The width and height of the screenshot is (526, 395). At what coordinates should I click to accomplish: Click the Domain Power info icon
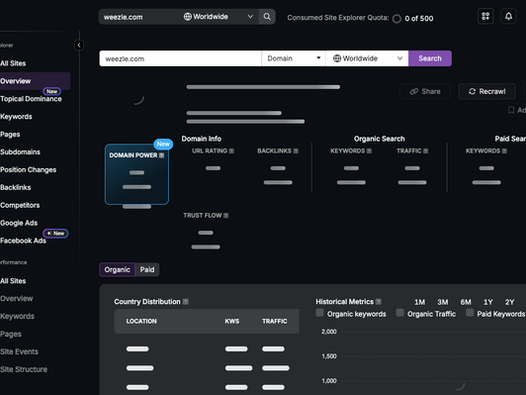tap(162, 155)
